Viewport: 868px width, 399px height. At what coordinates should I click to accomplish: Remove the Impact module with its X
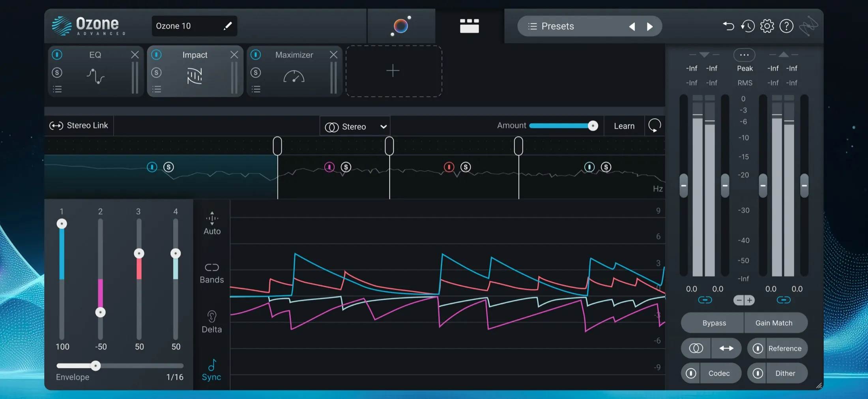(234, 54)
